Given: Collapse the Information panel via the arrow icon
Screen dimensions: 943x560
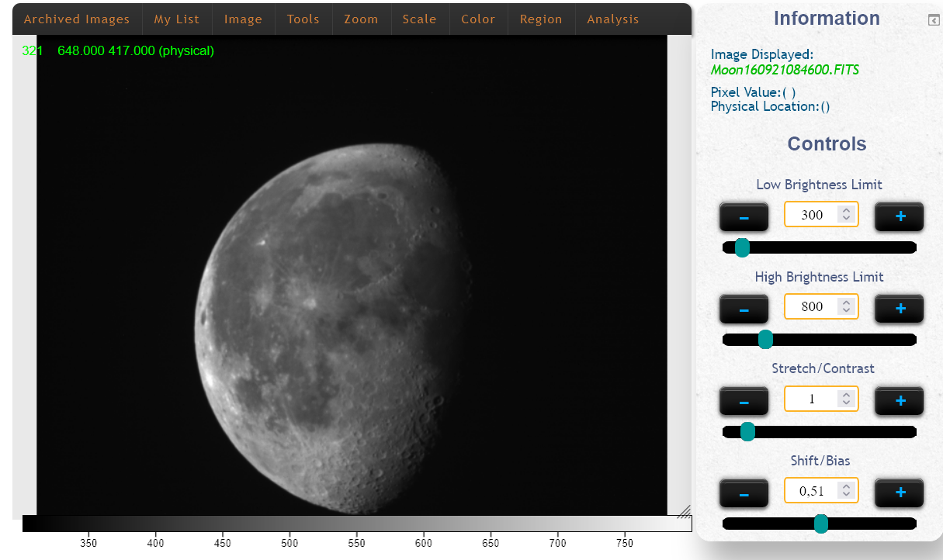Looking at the screenshot, I should pyautogui.click(x=933, y=20).
